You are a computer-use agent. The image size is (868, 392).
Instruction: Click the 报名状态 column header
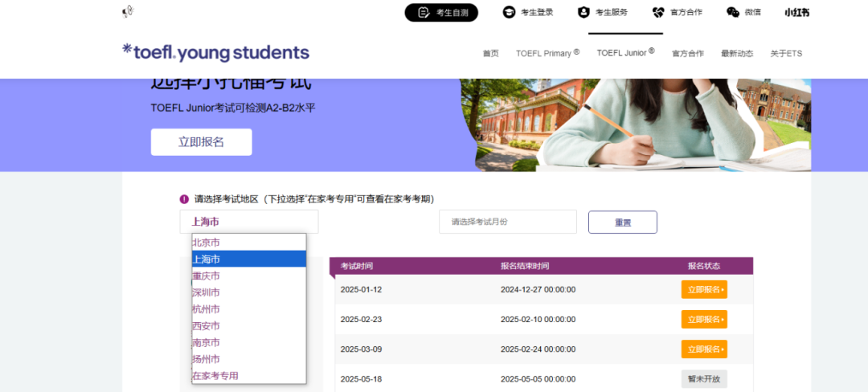[704, 266]
